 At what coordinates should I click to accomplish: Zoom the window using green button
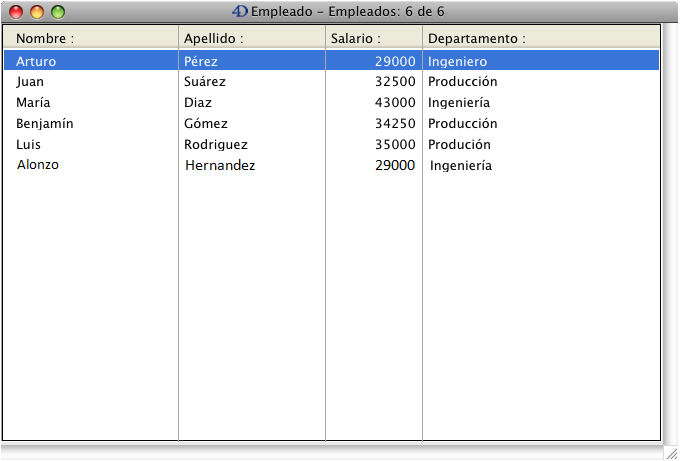click(x=58, y=13)
